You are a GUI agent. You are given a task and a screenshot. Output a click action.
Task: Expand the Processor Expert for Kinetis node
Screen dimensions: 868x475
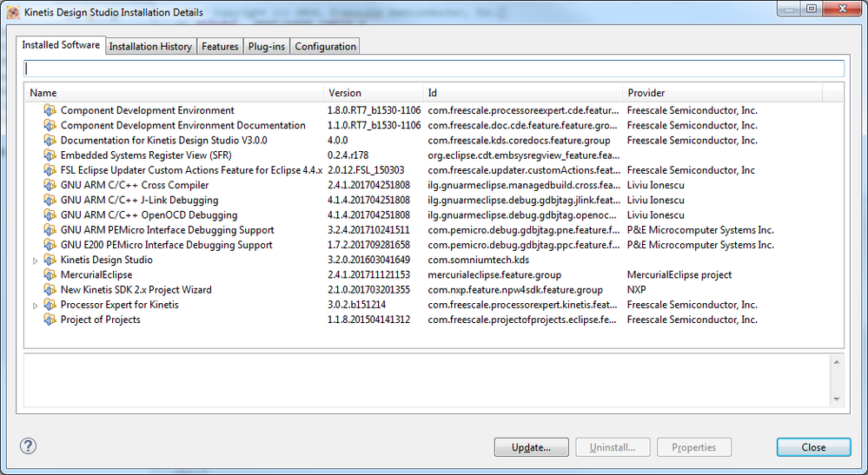tap(36, 306)
